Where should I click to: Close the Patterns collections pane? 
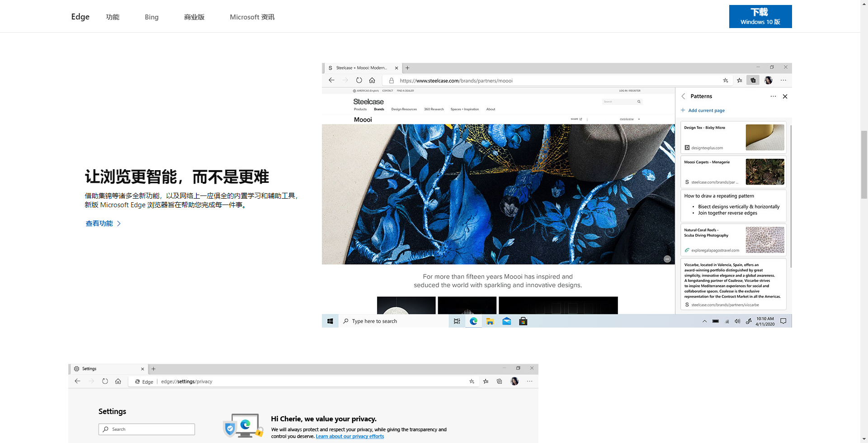pyautogui.click(x=785, y=96)
